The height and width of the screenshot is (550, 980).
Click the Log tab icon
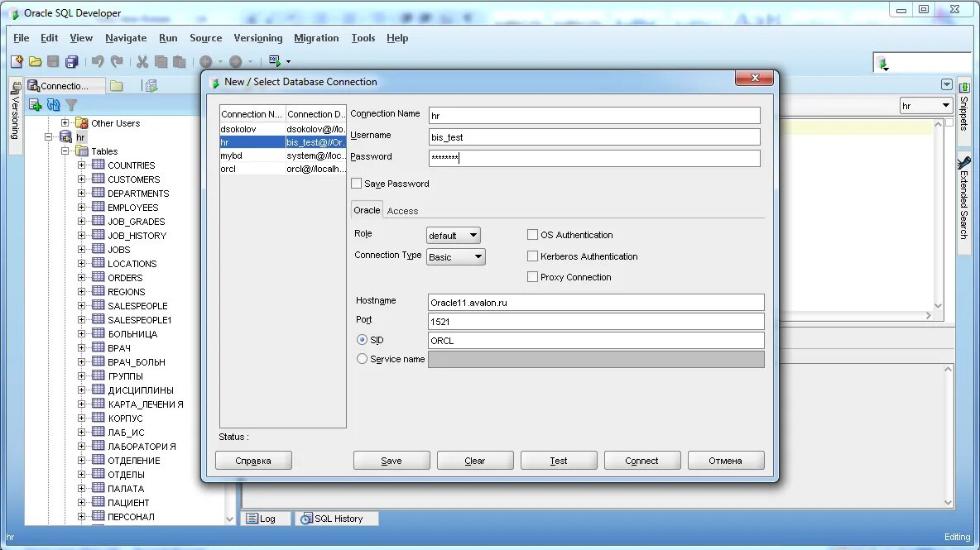(x=252, y=519)
